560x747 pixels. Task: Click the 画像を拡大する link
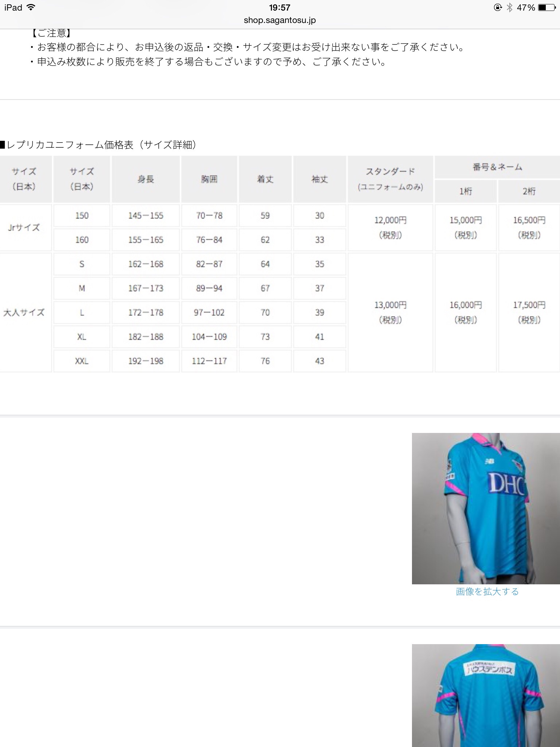pyautogui.click(x=487, y=592)
